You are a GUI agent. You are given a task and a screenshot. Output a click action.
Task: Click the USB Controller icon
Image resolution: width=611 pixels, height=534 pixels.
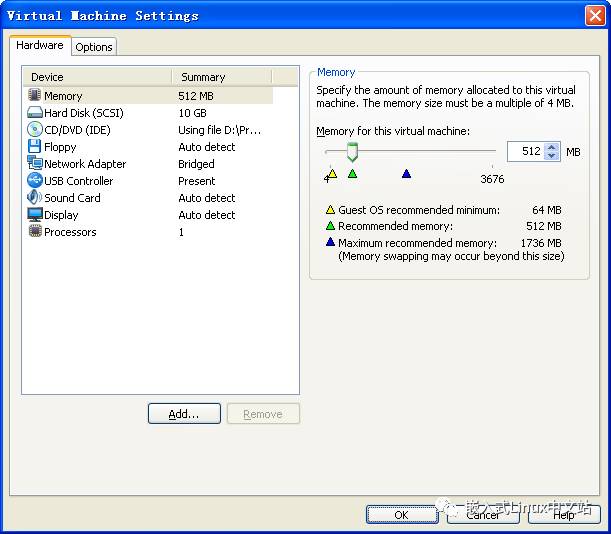35,180
